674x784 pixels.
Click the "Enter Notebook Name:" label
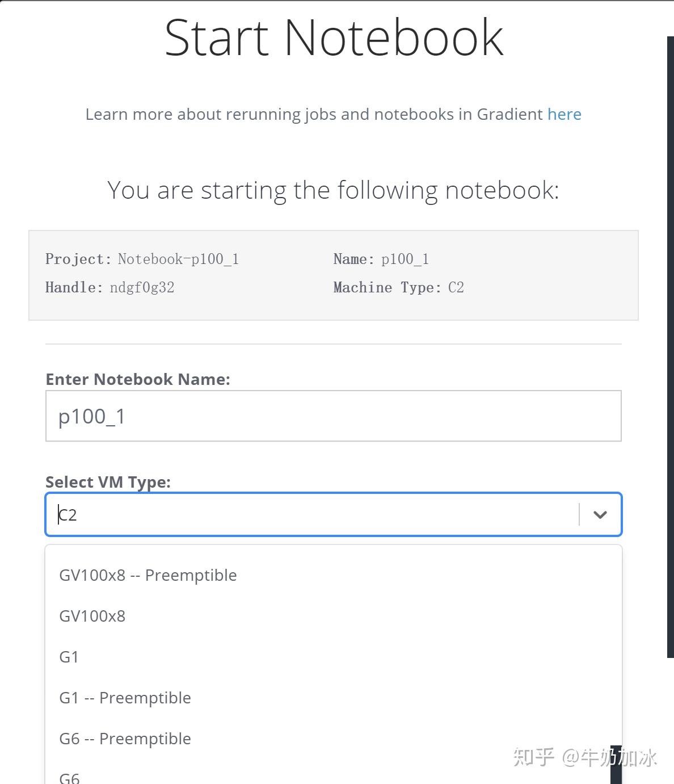pos(138,379)
